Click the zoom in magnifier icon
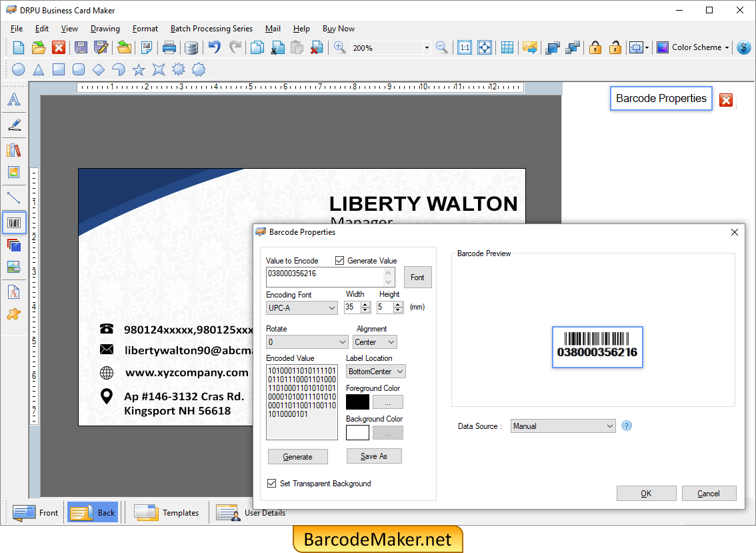Image resolution: width=756 pixels, height=553 pixels. click(339, 47)
